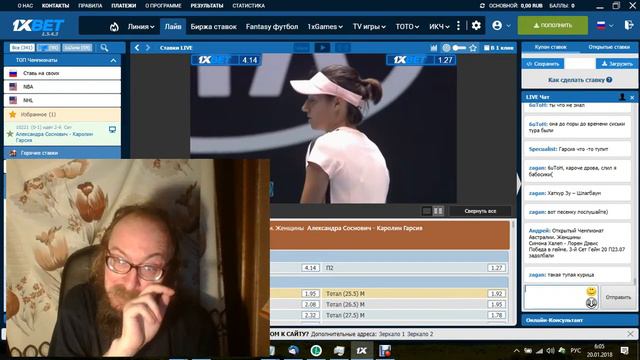Click the exit icon at top right
The height and width of the screenshot is (360, 640).
pos(629,25)
